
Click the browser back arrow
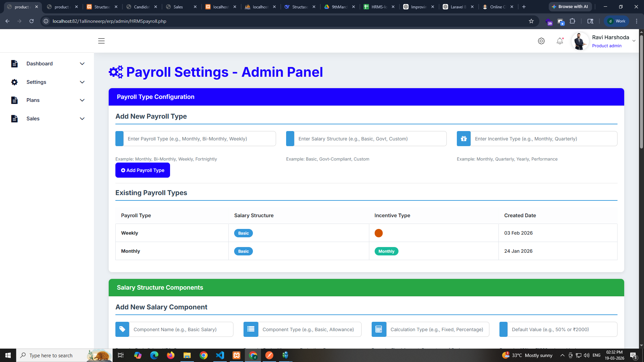coord(7,21)
